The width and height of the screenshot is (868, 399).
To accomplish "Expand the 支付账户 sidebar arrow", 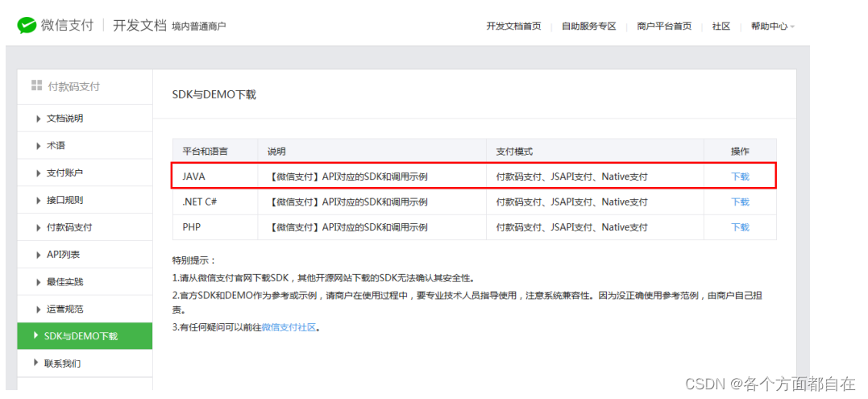I will [38, 173].
